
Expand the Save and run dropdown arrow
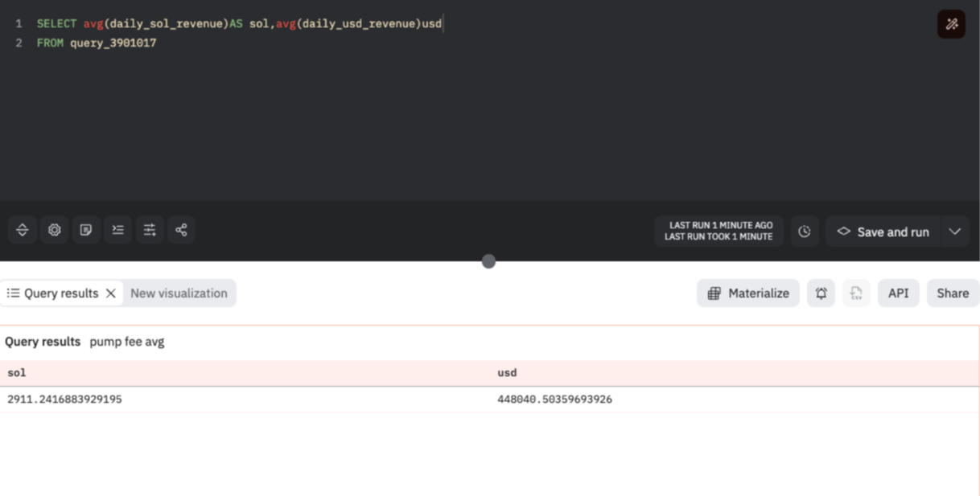pyautogui.click(x=955, y=232)
